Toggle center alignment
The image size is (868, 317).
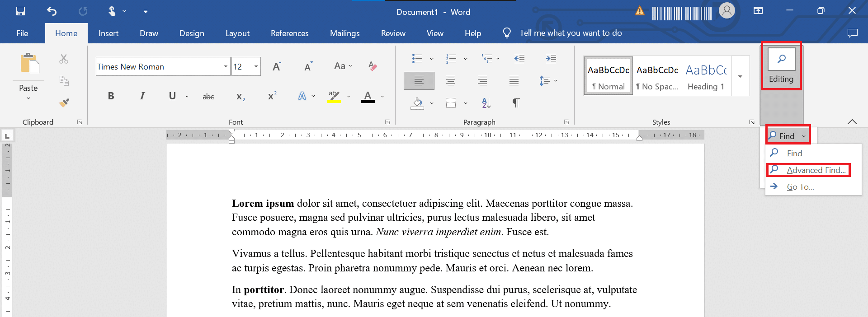(451, 81)
